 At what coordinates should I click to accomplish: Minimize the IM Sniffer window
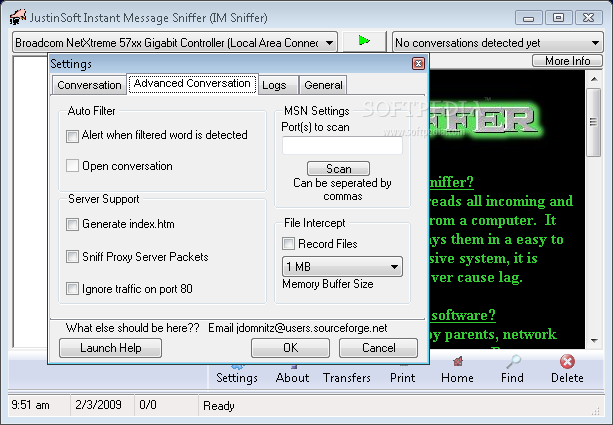pos(529,18)
